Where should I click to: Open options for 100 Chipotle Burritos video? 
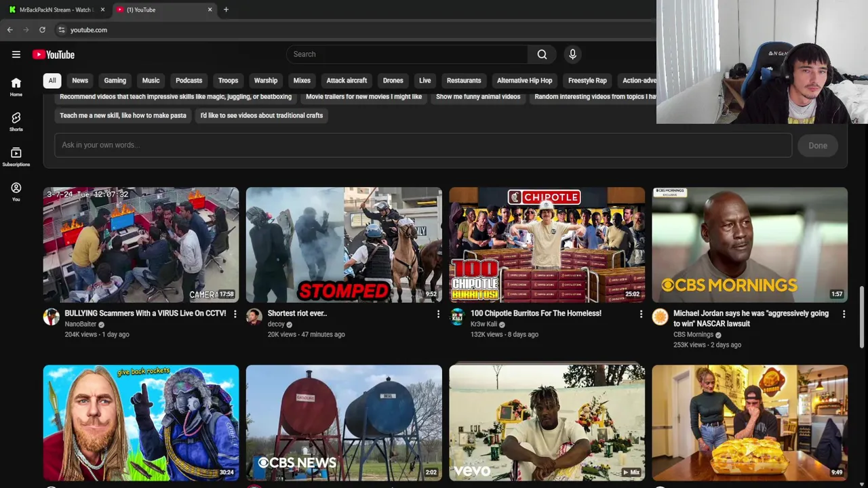(x=641, y=314)
